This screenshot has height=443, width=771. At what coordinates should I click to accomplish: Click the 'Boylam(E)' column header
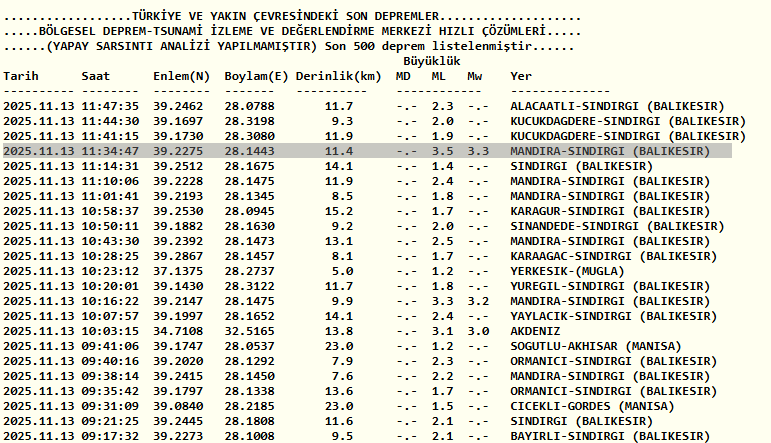(256, 76)
